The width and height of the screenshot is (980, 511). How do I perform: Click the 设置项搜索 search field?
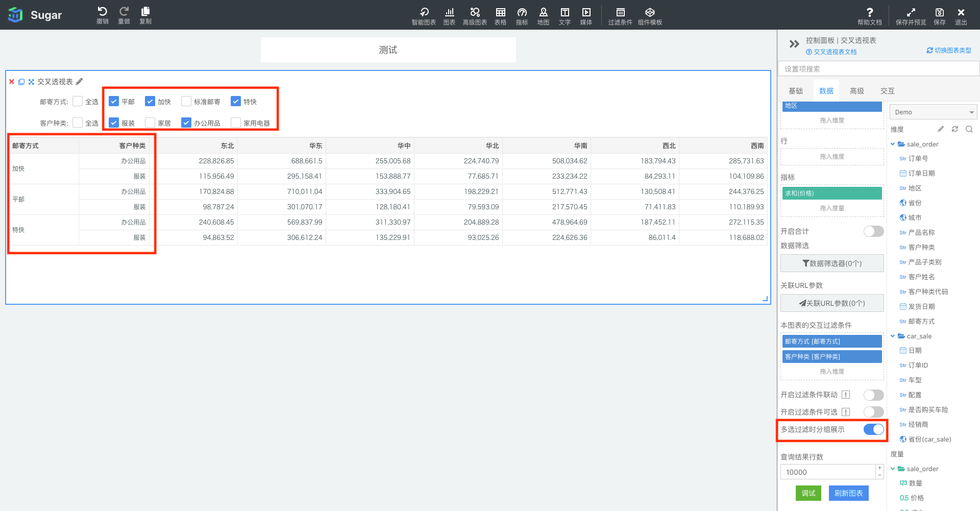coord(878,69)
